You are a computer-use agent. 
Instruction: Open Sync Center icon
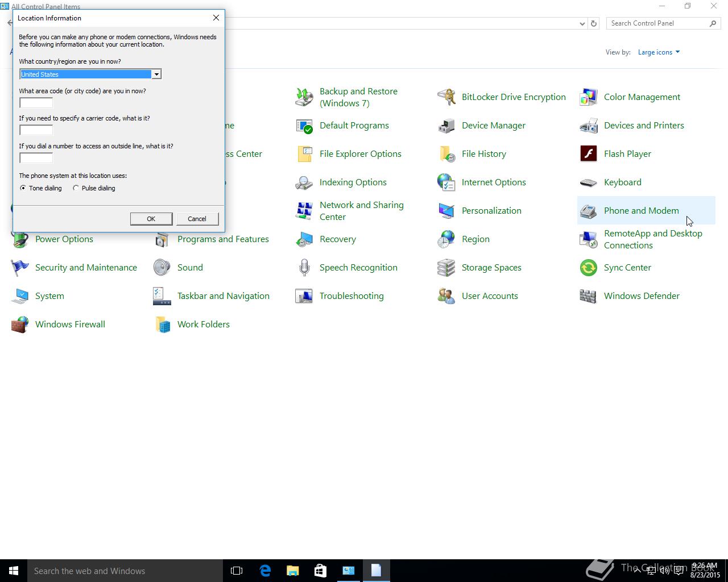pyautogui.click(x=589, y=268)
